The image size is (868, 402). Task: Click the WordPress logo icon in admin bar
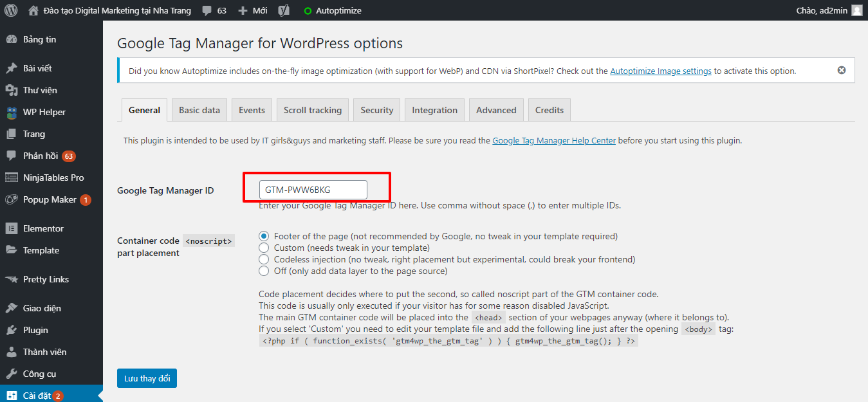(11, 10)
